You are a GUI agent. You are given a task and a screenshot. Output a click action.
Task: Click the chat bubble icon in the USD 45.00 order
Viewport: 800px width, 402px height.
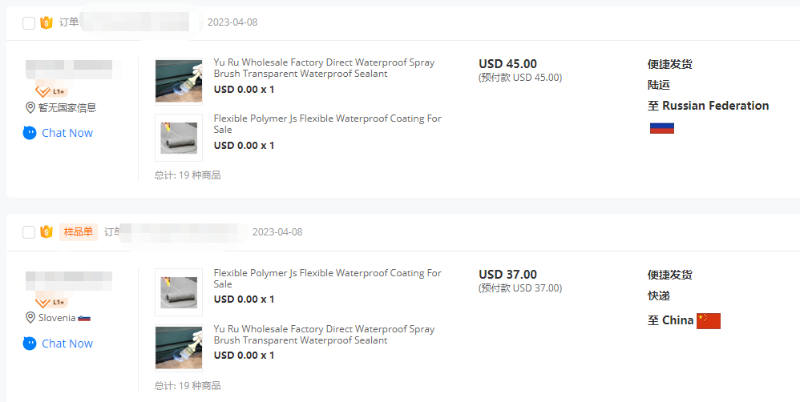pyautogui.click(x=29, y=133)
